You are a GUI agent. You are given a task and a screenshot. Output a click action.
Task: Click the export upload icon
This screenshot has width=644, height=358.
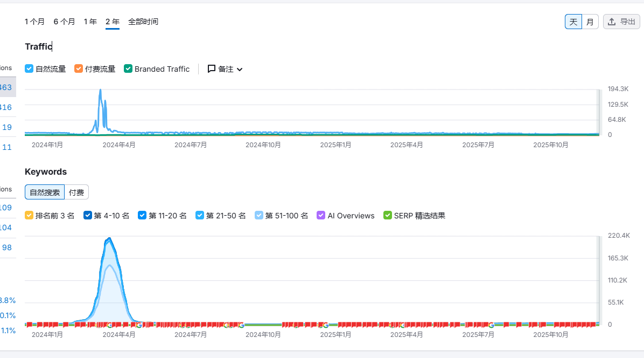(612, 22)
